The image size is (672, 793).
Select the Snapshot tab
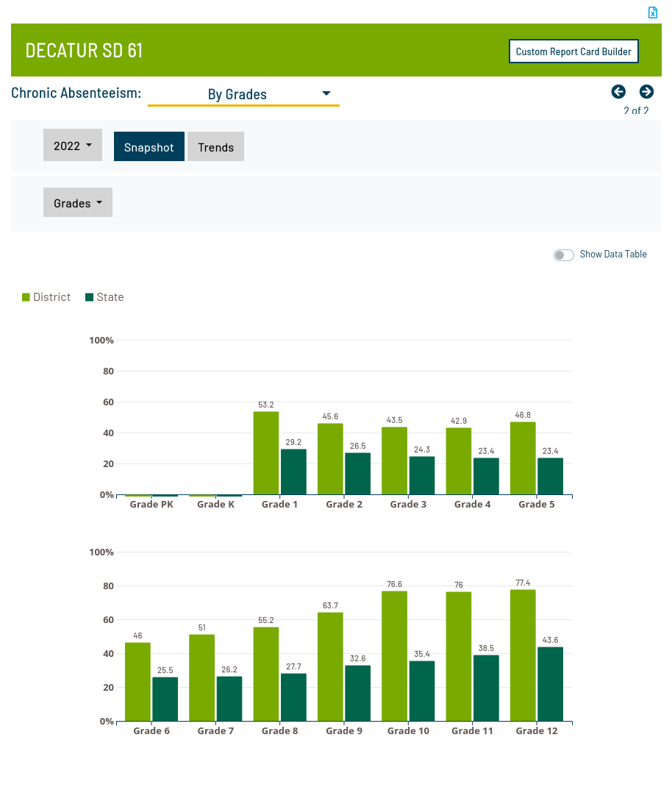point(149,147)
